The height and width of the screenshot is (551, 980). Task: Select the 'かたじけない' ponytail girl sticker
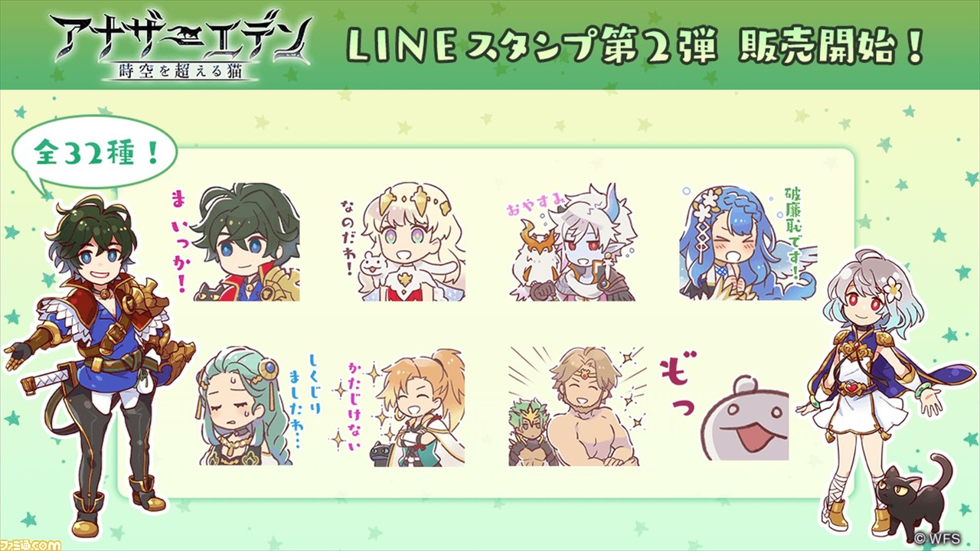point(403,406)
